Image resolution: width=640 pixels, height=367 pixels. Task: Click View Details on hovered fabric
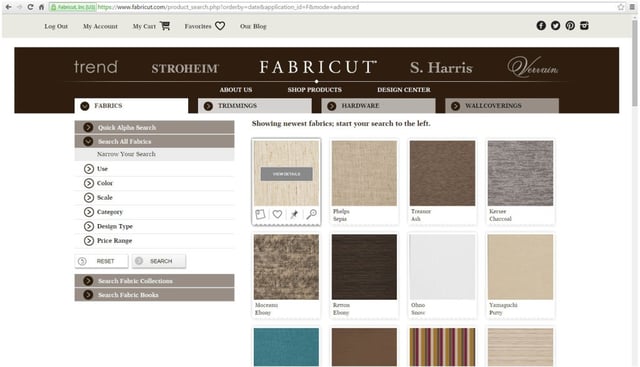click(287, 174)
